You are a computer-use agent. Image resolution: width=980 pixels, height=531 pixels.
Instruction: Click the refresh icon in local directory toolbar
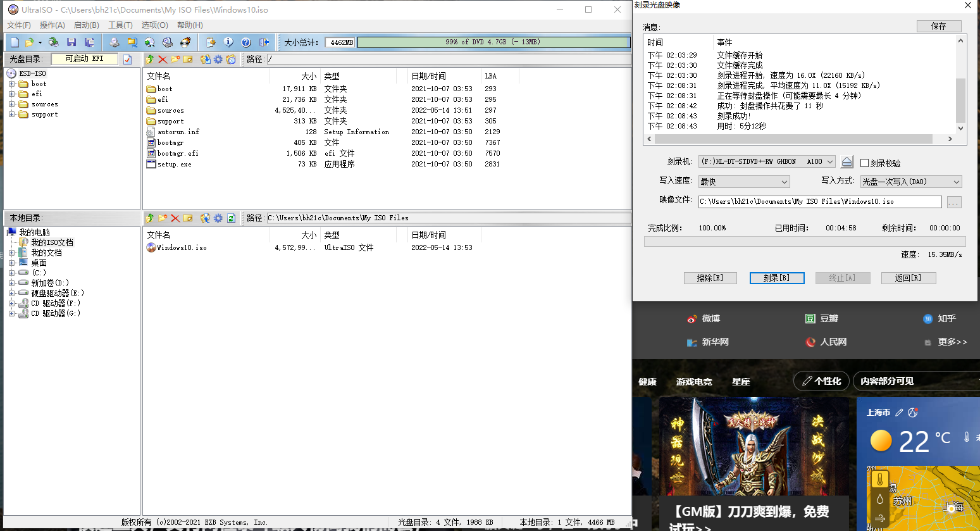pyautogui.click(x=231, y=218)
